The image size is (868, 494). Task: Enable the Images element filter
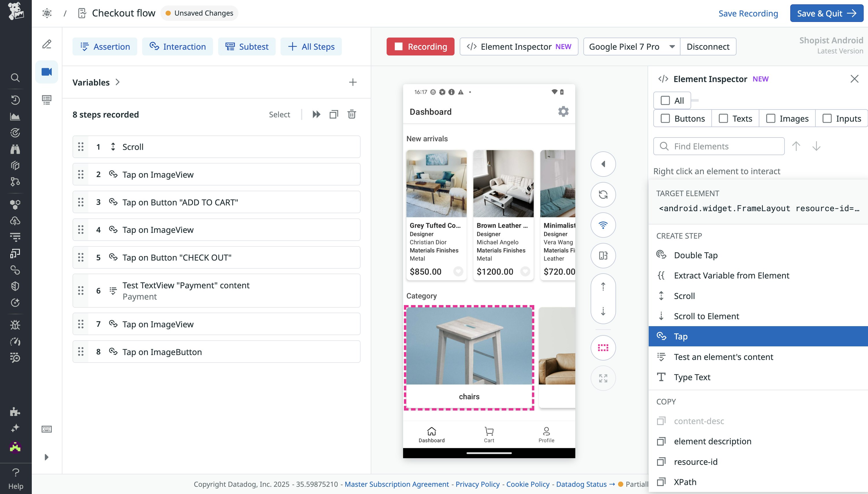(x=771, y=118)
